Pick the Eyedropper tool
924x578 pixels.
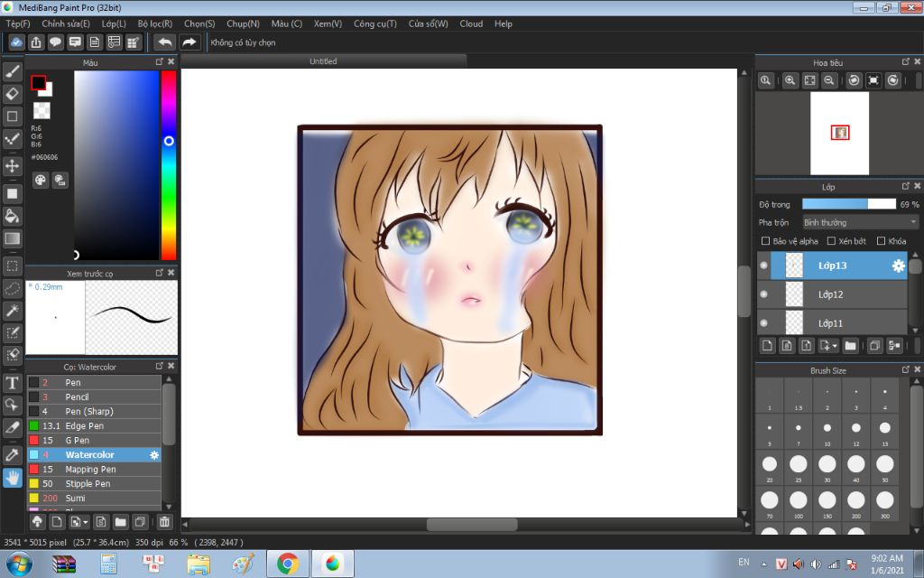coord(13,455)
